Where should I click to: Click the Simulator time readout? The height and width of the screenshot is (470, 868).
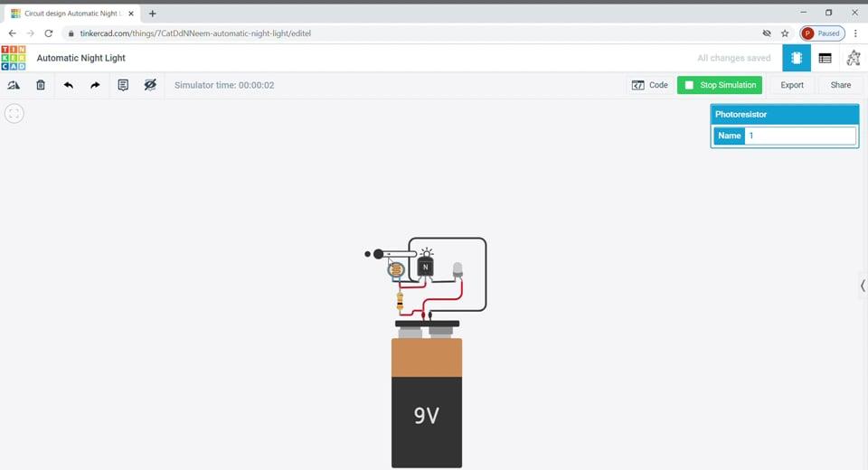(224, 85)
